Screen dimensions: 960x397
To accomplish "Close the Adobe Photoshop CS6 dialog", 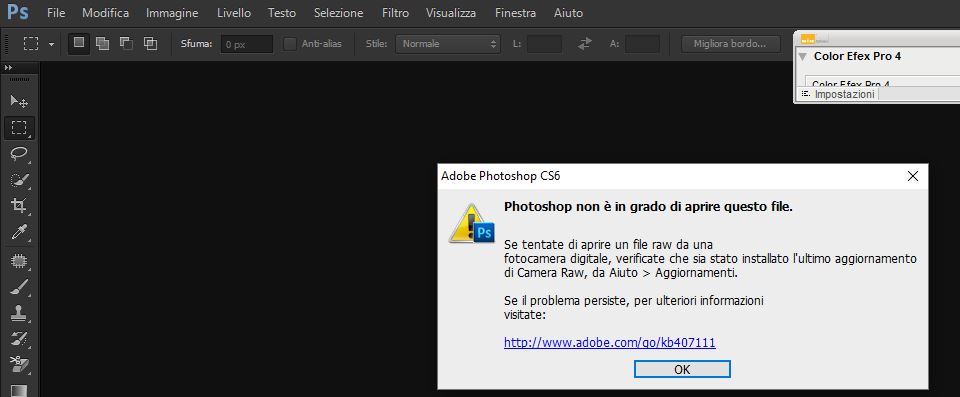I will (x=912, y=176).
